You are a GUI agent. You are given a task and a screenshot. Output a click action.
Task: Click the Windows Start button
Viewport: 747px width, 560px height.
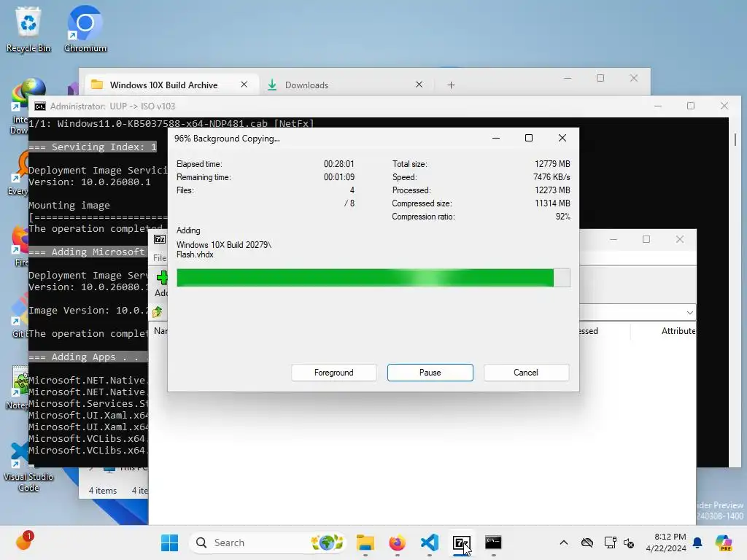click(x=169, y=542)
